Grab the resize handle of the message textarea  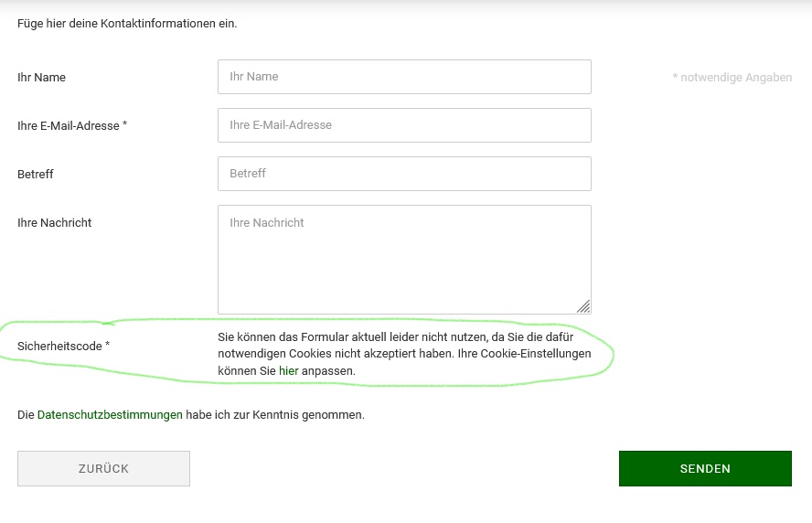coord(583,306)
